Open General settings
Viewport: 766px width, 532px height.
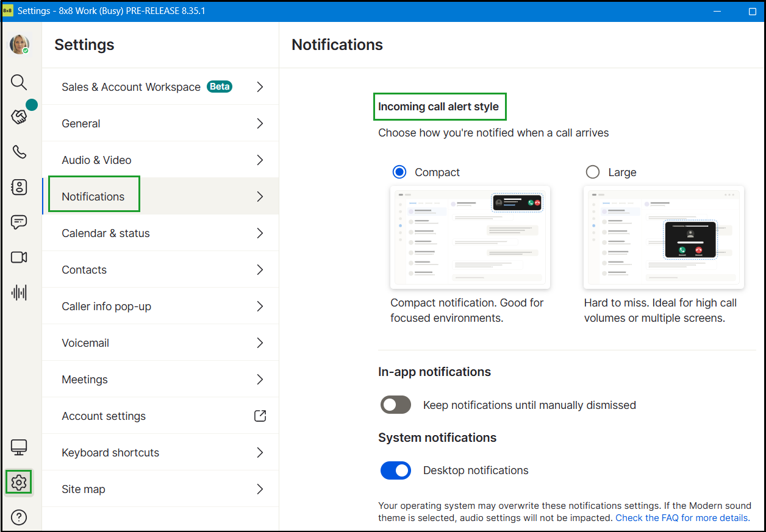pyautogui.click(x=160, y=123)
